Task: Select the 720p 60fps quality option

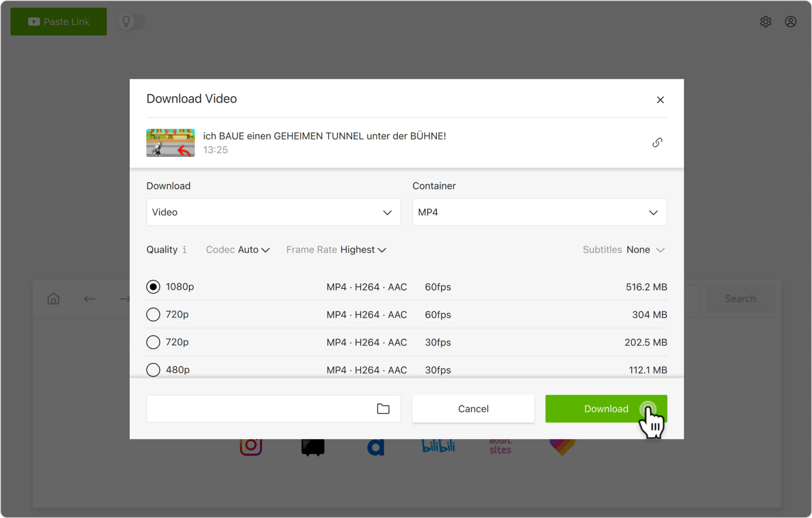Action: point(153,314)
